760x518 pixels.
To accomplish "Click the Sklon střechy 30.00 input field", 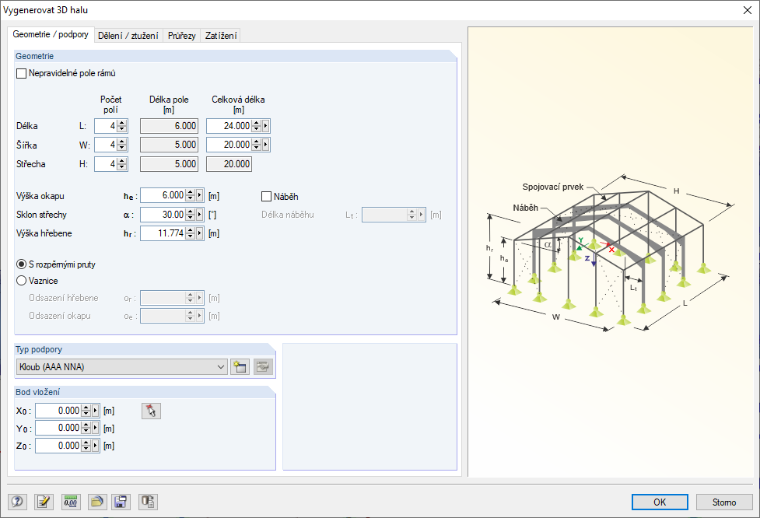I will [163, 214].
